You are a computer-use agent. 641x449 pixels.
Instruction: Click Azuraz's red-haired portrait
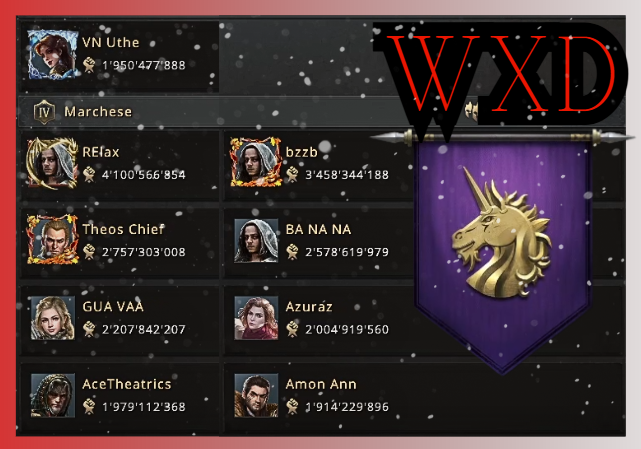coord(256,318)
